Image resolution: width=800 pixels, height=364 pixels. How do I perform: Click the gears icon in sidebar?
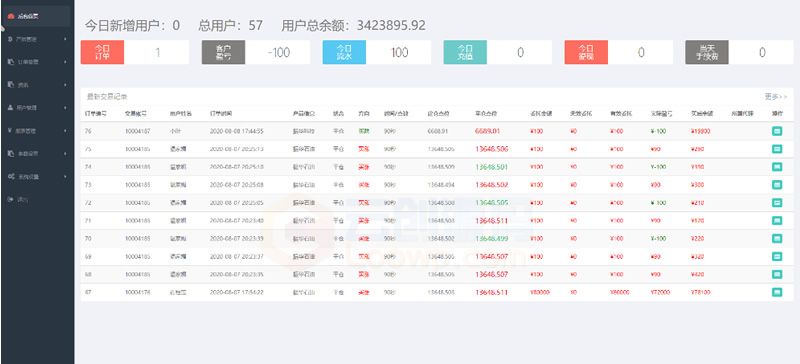11,176
